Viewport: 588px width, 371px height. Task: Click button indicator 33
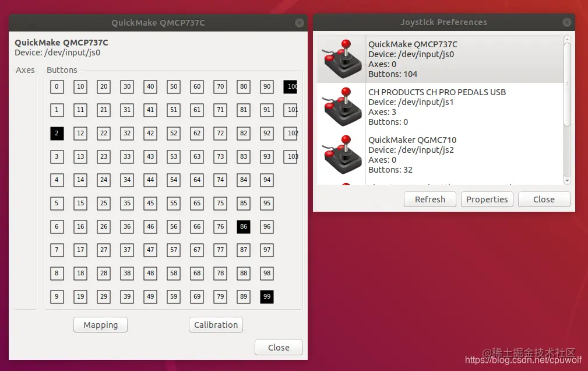pos(127,156)
